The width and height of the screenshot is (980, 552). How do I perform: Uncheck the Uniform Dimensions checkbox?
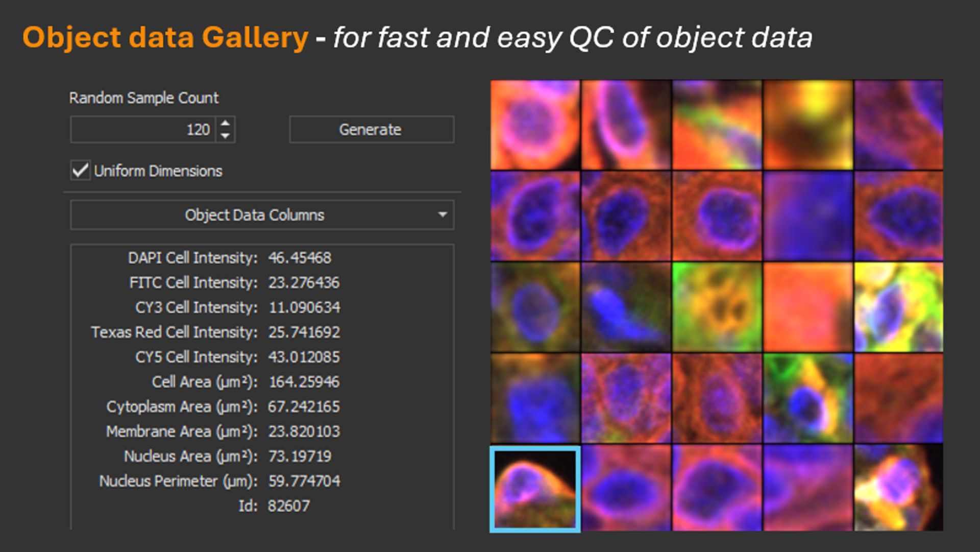80,170
